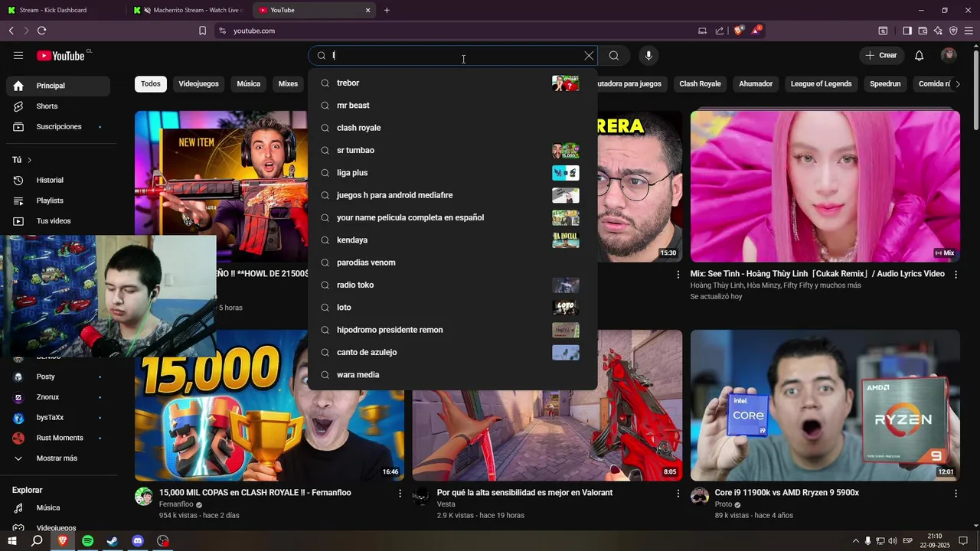Expand the 'Tú' section chevron
The width and height of the screenshot is (980, 551).
click(29, 160)
